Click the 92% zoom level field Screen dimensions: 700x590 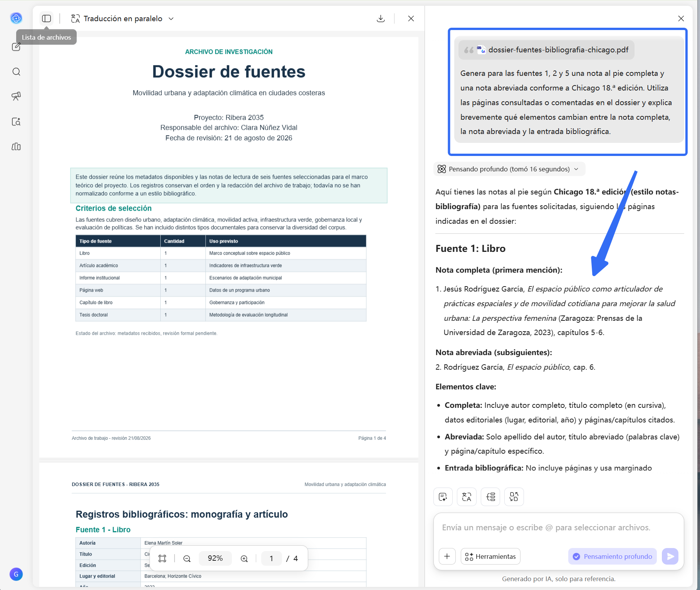pos(215,558)
